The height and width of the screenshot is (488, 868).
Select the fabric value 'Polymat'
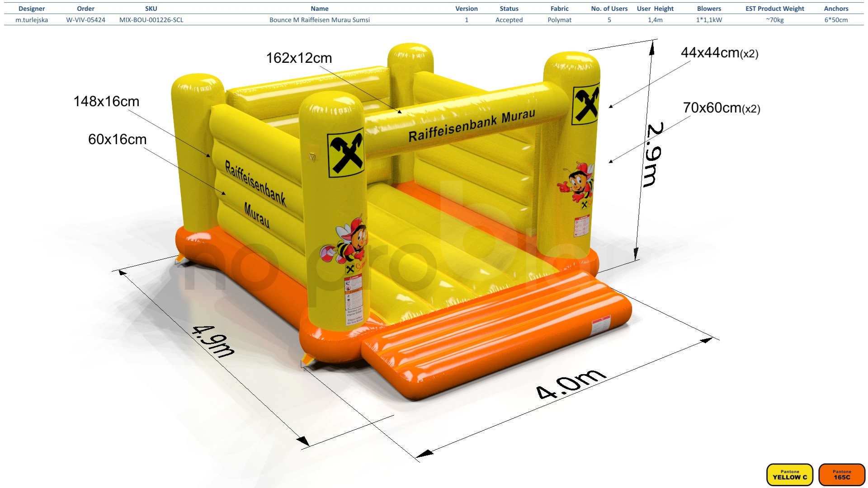tap(560, 20)
